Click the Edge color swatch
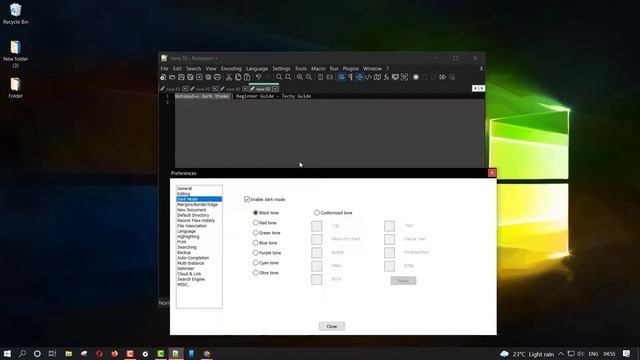 point(389,266)
